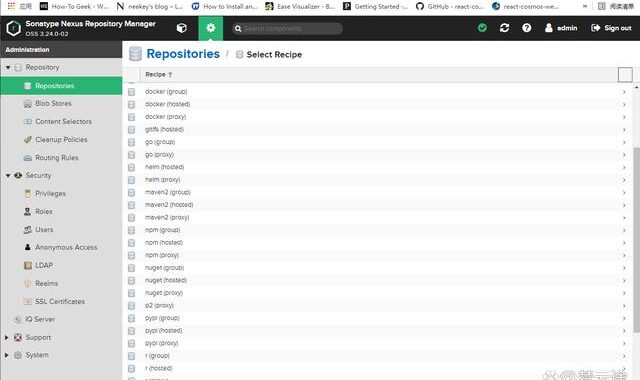Open the Ease Visualizer bookmark

pyautogui.click(x=300, y=6)
